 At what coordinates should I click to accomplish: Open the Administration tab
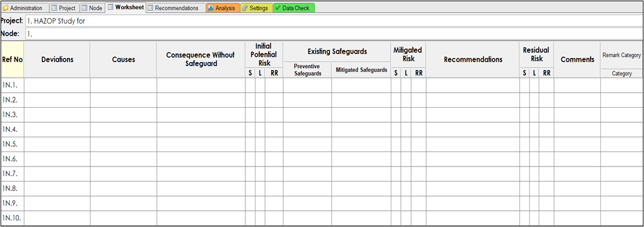(x=26, y=8)
